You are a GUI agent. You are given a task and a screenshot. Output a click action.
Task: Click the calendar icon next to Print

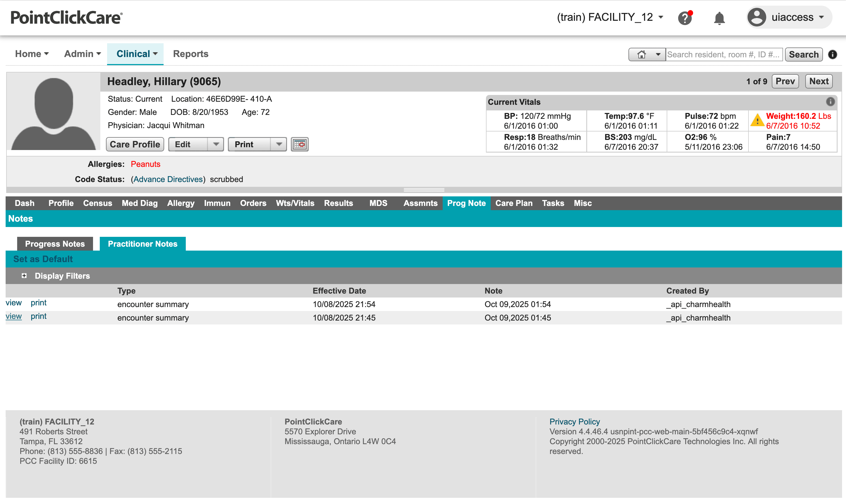pos(299,144)
